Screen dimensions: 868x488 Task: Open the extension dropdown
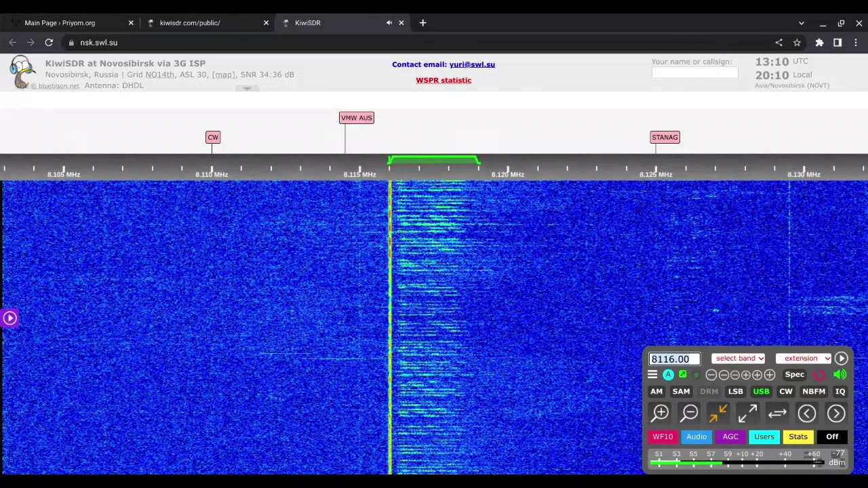(804, 358)
